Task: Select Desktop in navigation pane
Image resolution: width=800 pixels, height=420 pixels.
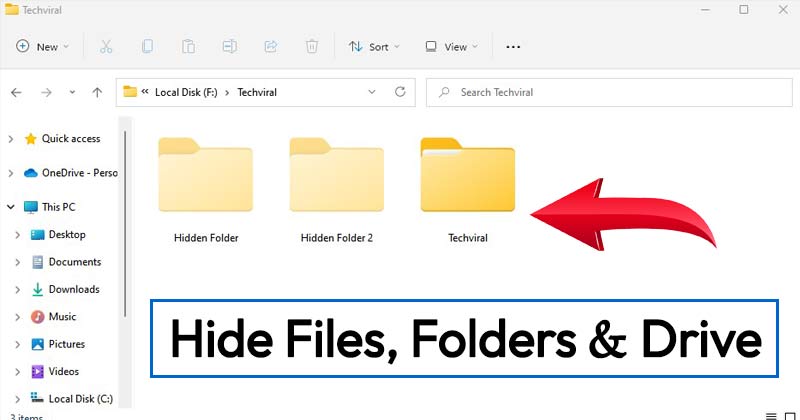Action: [x=58, y=235]
